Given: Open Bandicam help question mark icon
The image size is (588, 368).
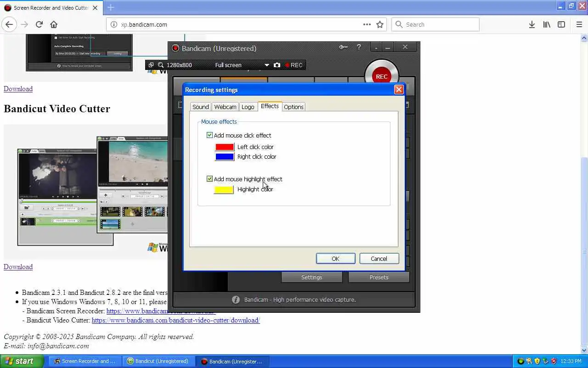Looking at the screenshot, I should pyautogui.click(x=359, y=47).
